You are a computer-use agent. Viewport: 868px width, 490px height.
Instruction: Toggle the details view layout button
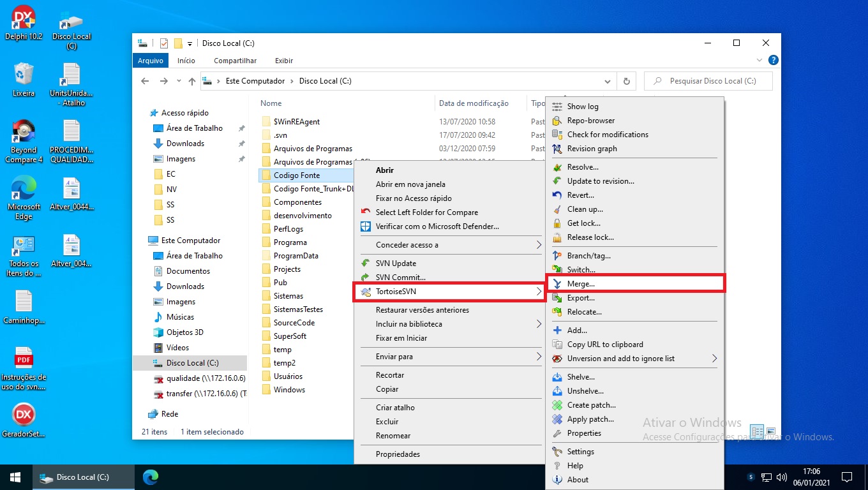[x=757, y=432]
